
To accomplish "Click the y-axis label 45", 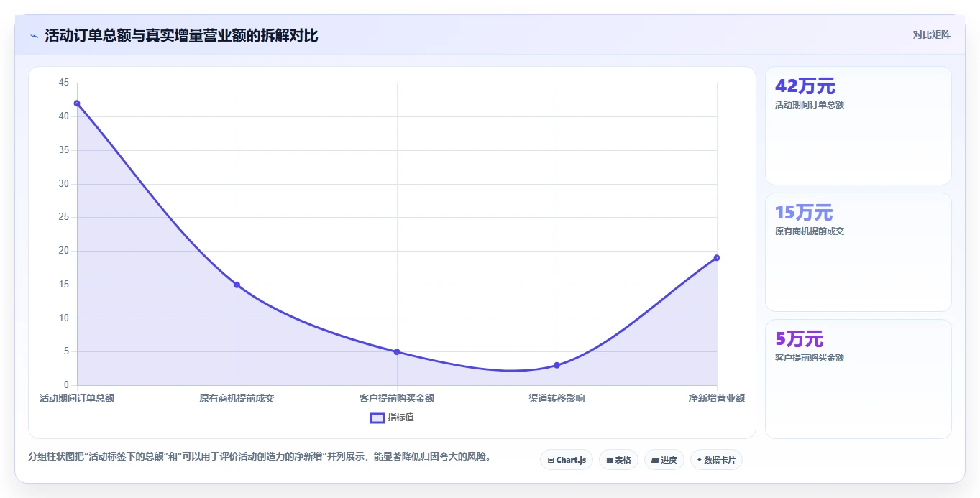I will tap(64, 83).
